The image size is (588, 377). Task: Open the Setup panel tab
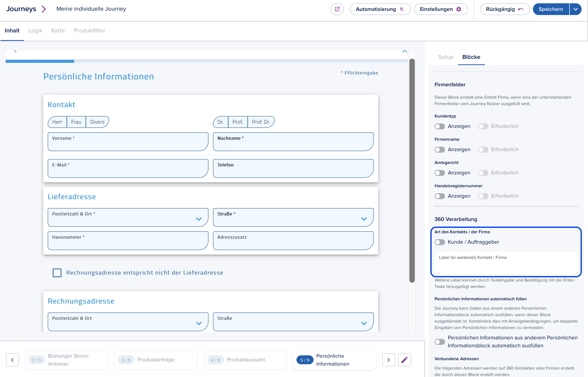[x=446, y=57]
